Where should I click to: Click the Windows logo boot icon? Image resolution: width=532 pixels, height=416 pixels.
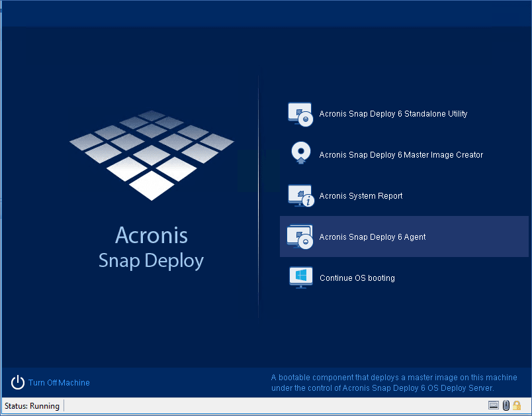[300, 278]
